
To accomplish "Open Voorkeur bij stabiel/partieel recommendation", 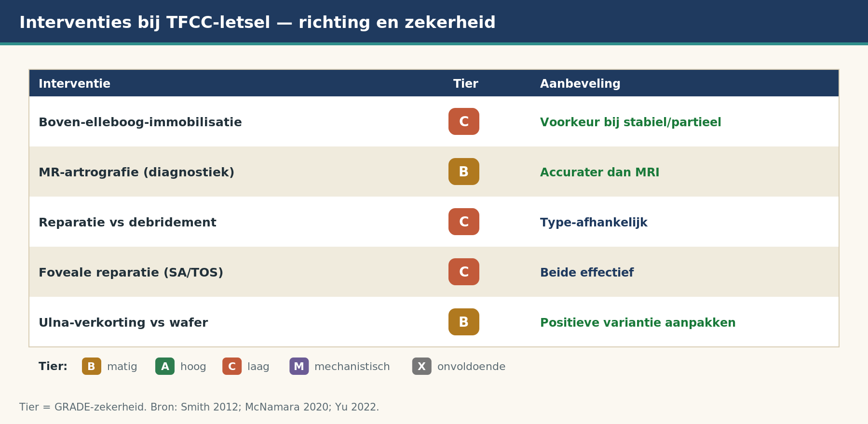I will (x=631, y=122).
